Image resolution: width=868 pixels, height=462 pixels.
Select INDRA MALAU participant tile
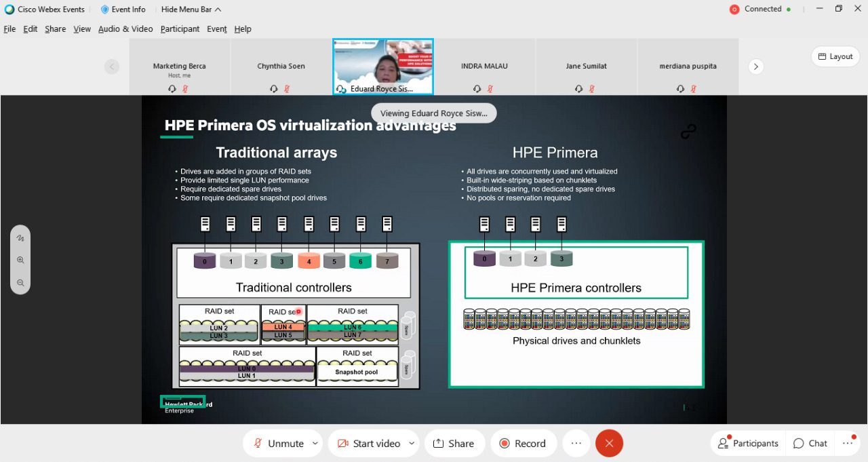(484, 66)
